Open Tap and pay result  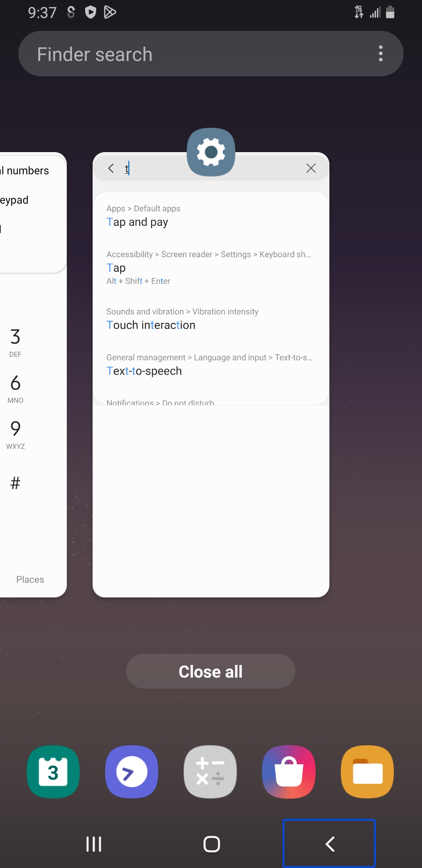(x=211, y=216)
